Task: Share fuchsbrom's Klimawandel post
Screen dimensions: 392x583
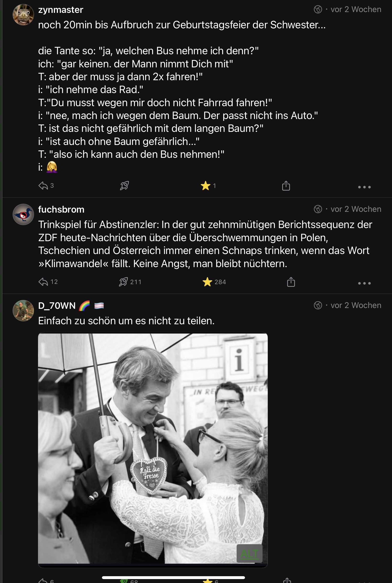Action: [x=291, y=282]
